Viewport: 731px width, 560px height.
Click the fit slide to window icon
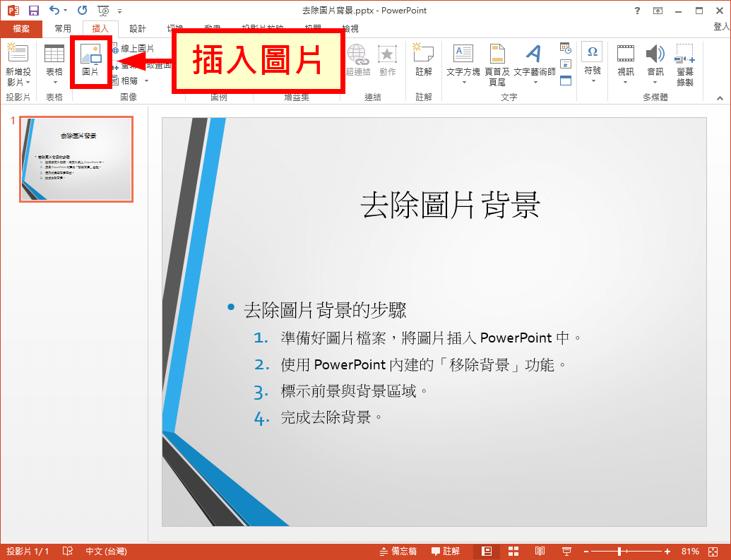click(x=713, y=552)
